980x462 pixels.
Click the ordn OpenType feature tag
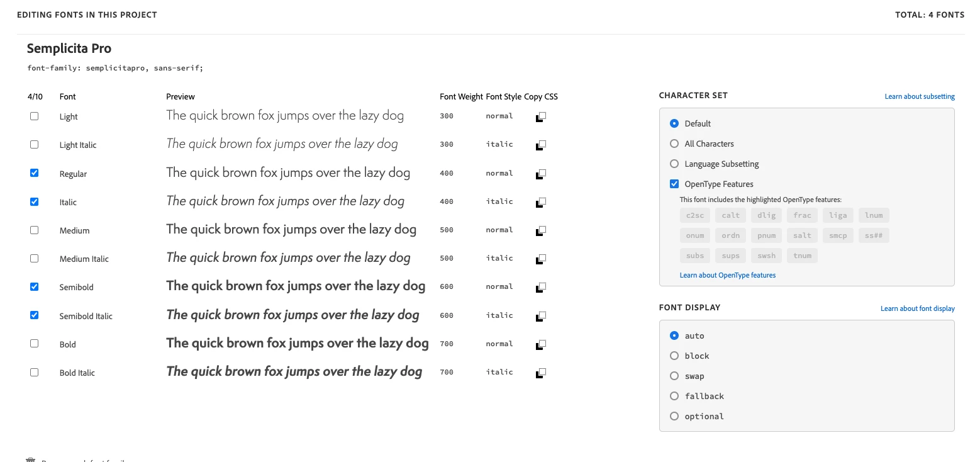[731, 235]
